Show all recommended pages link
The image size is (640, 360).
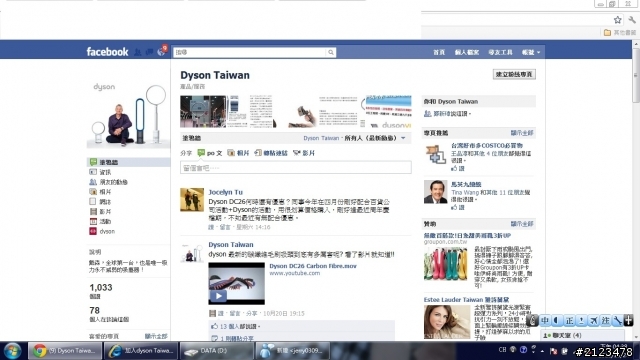(x=522, y=133)
